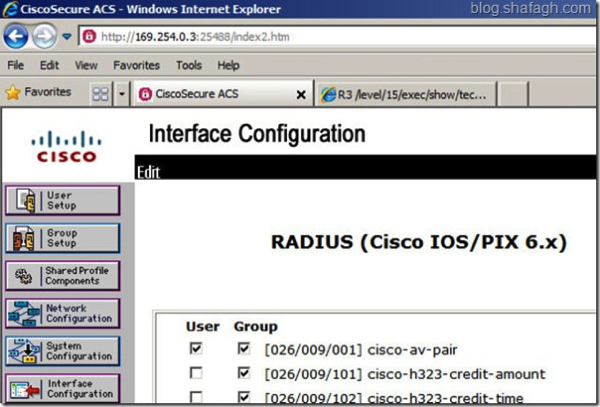Close the CiscoSecure ACS tab

pos(301,94)
